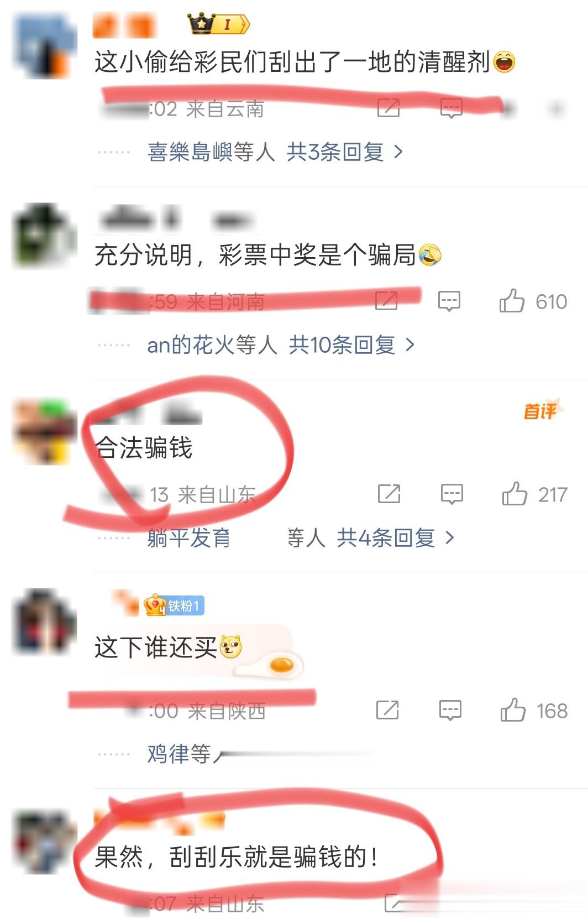
Task: Open 鸡律 user profile link
Action: point(168,754)
